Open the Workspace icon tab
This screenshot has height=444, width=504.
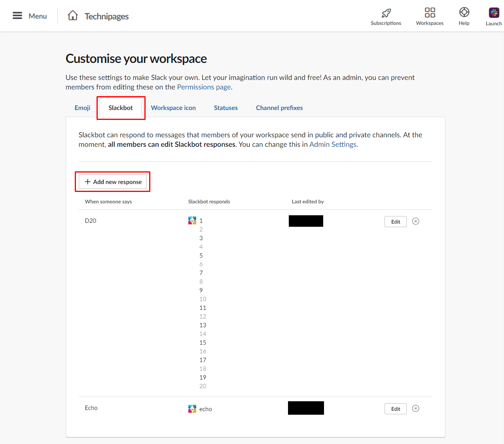coord(173,108)
